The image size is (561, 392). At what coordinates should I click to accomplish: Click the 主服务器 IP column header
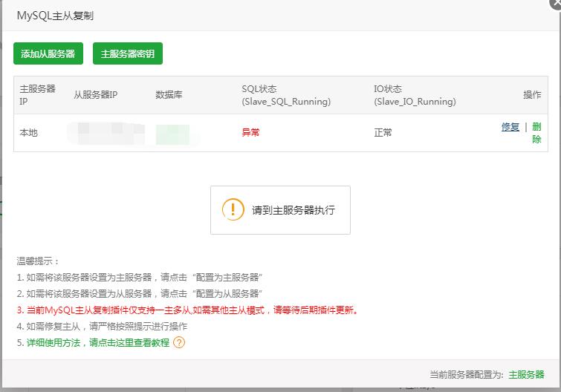37,95
